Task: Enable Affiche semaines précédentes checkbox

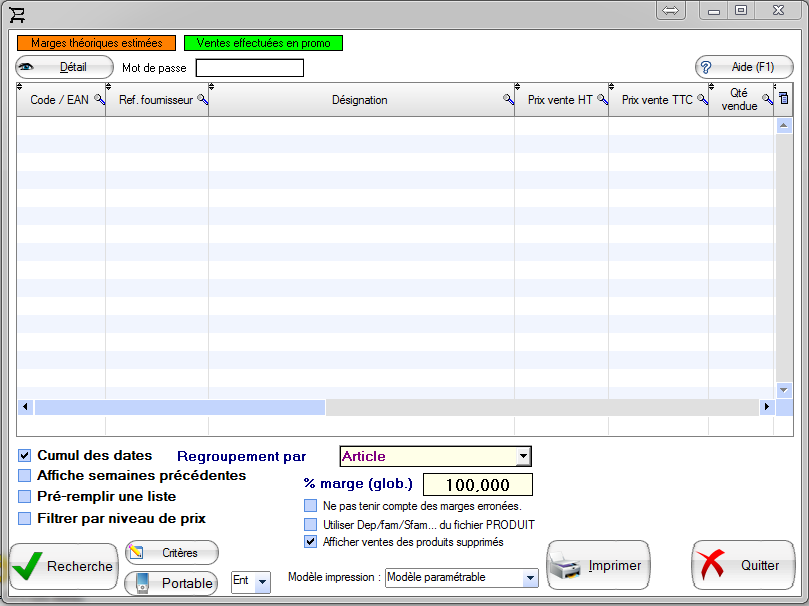Action: tap(25, 476)
